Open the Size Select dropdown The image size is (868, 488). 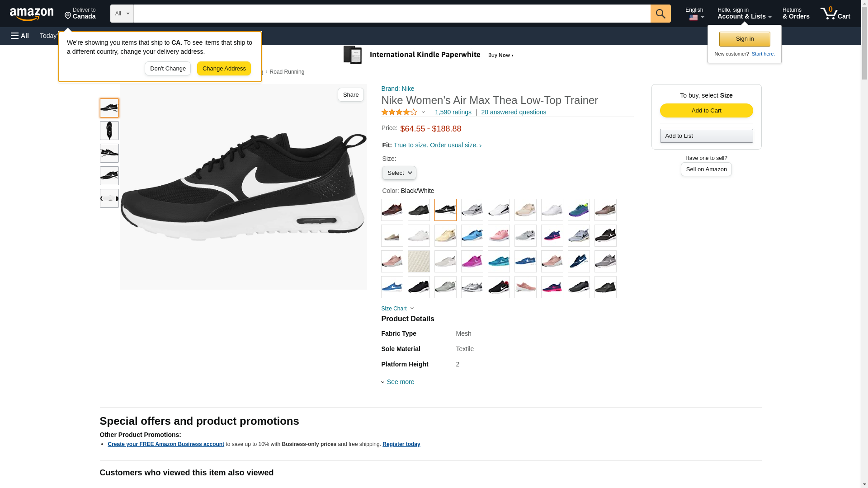399,173
